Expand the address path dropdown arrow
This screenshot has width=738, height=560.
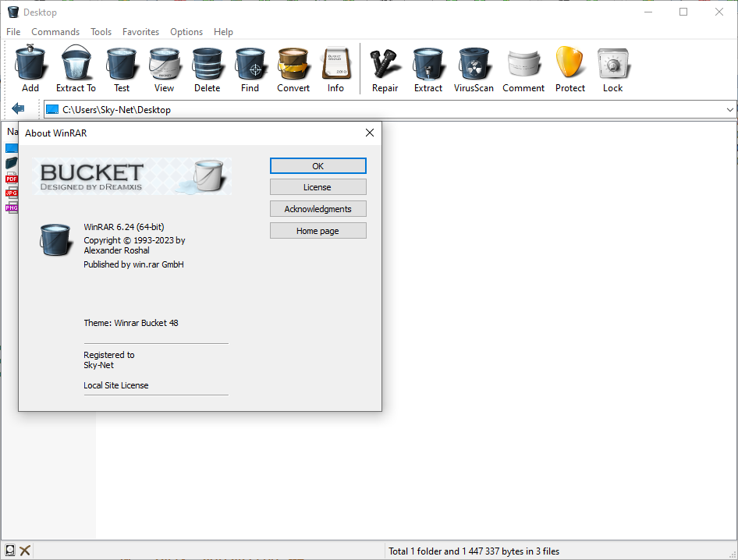pos(729,110)
